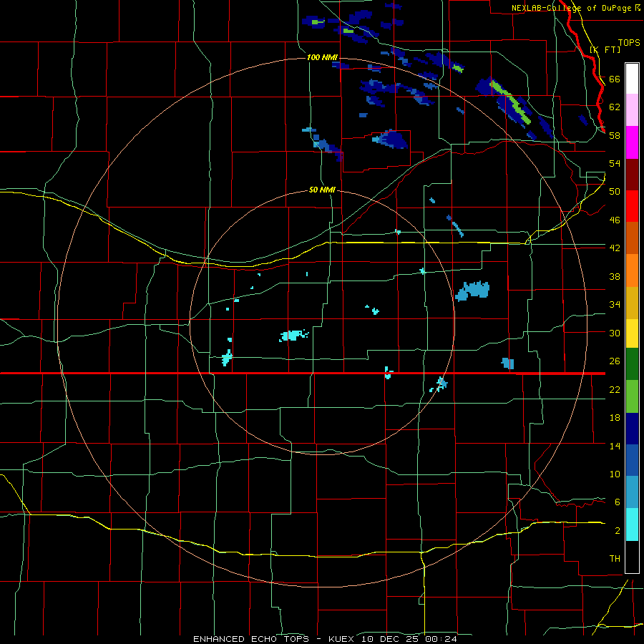Pick the magenta legend swatch
Image resolution: width=644 pixels, height=644 pixels.
click(x=632, y=142)
